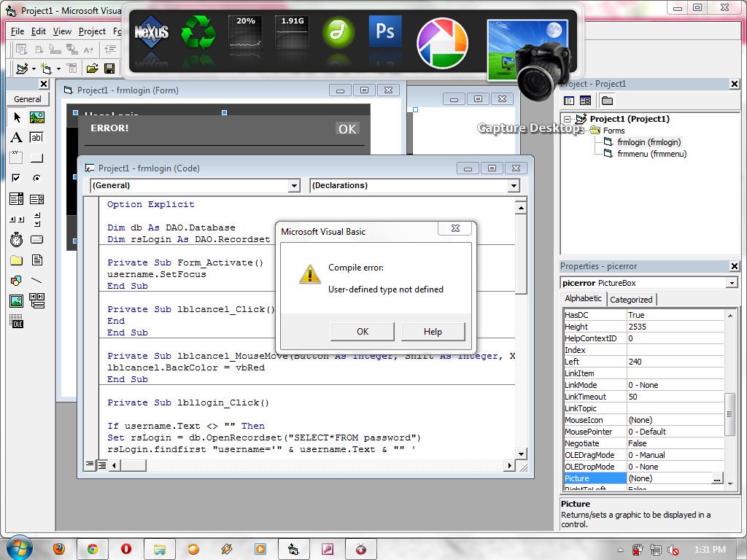This screenshot has height=560, width=747.
Task: Select the Timer control in toolbox
Action: tap(17, 239)
